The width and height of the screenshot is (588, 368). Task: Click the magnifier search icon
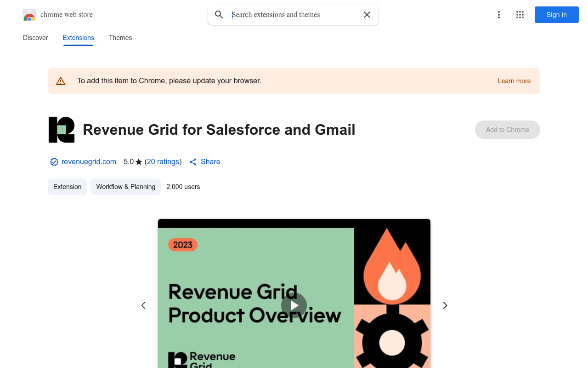pos(219,15)
